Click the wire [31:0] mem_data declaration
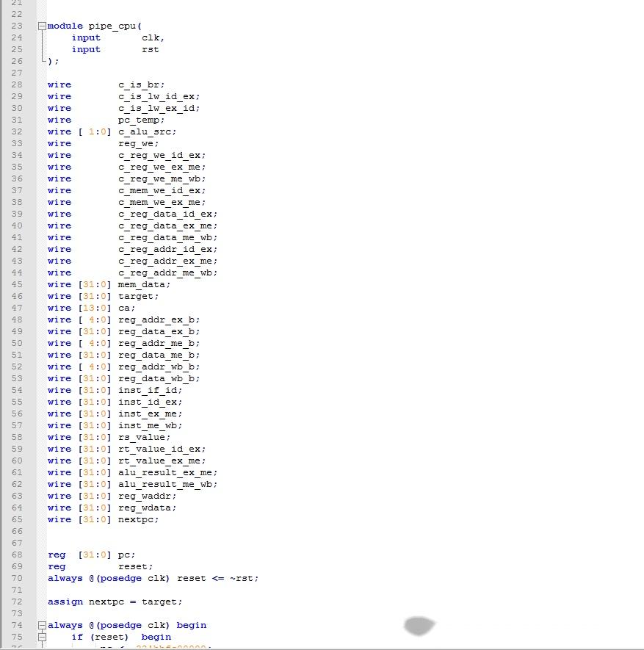The height and width of the screenshot is (650, 644). tap(136, 284)
